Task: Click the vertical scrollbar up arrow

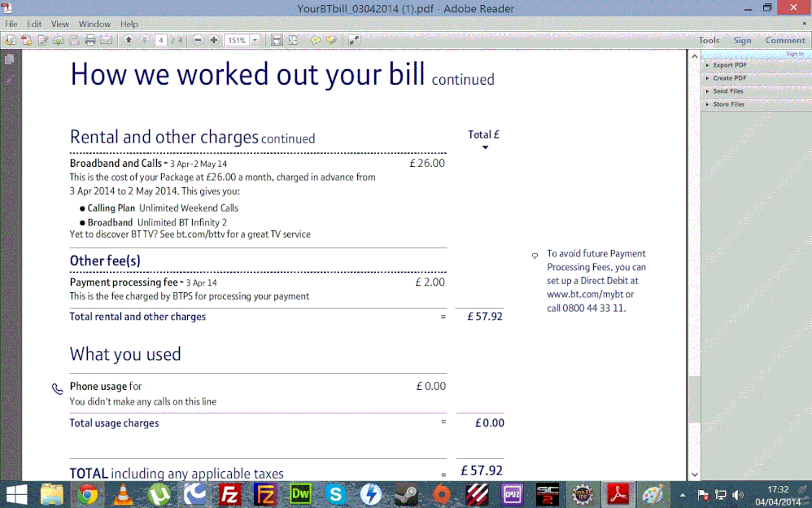Action: coord(695,56)
